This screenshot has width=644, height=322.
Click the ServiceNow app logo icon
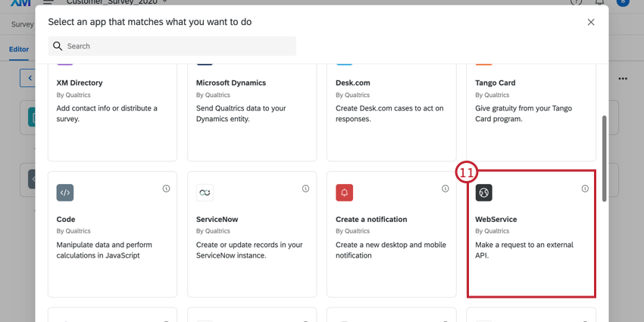205,193
